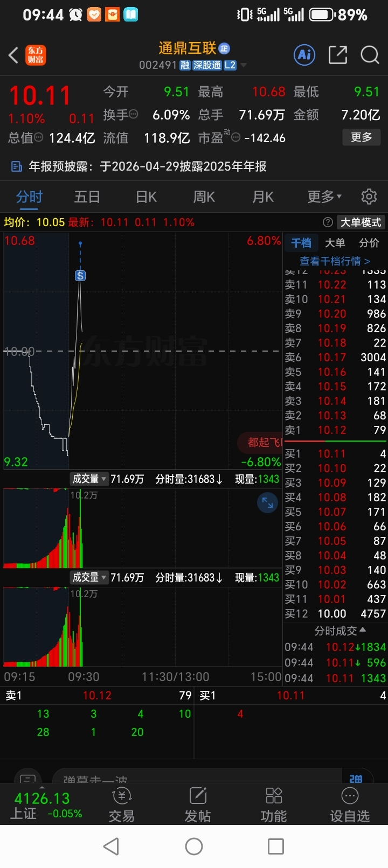The height and width of the screenshot is (868, 388).
Task: Tap the 买4 row at 10.08
Action: point(335,498)
